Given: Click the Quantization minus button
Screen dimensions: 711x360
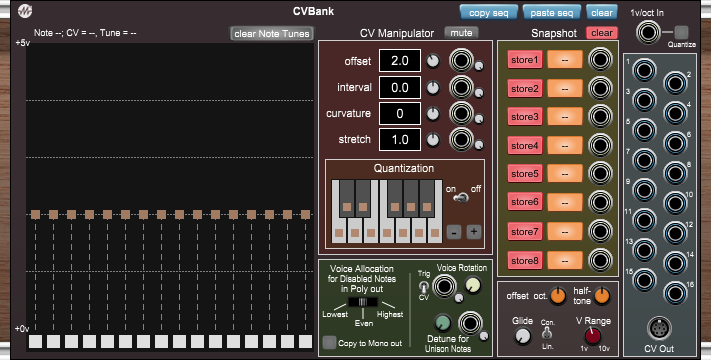Looking at the screenshot, I should pyautogui.click(x=454, y=232).
